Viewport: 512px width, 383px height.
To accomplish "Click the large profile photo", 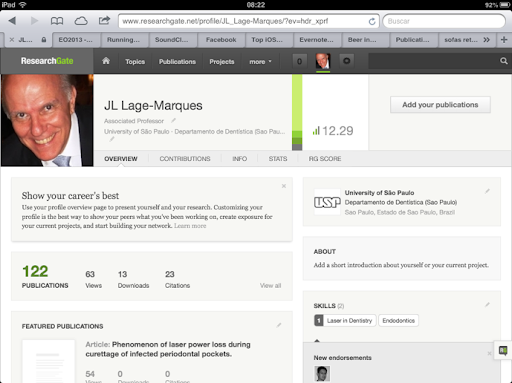I will click(47, 120).
